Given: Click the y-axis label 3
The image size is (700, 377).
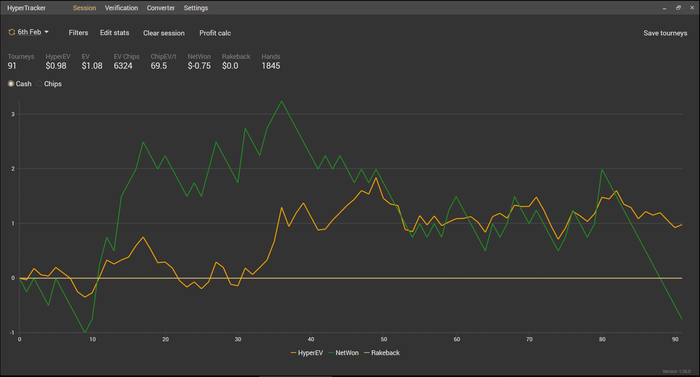Looking at the screenshot, I should point(13,114).
